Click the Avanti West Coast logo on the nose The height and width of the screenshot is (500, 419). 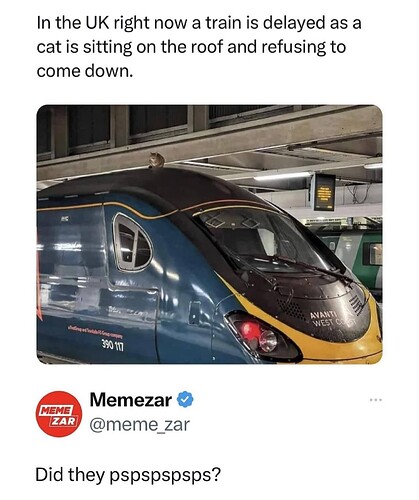click(x=329, y=319)
